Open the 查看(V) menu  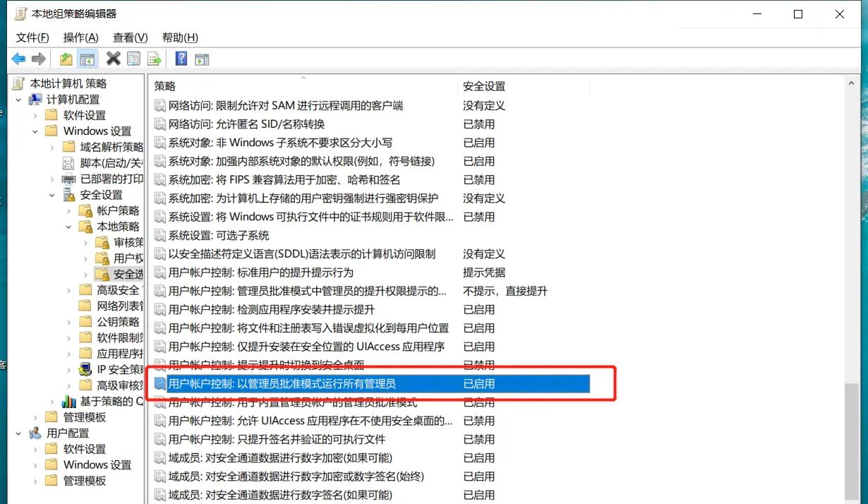(x=129, y=37)
